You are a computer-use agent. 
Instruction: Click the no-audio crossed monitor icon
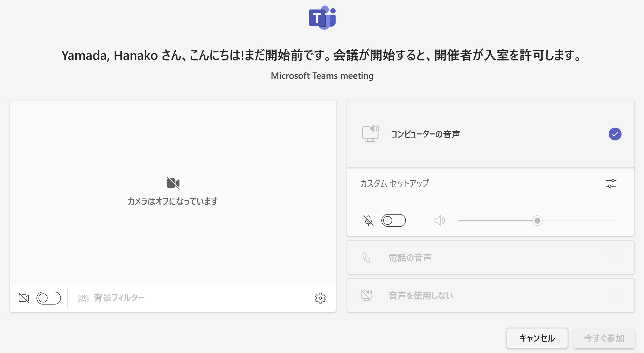coord(366,295)
